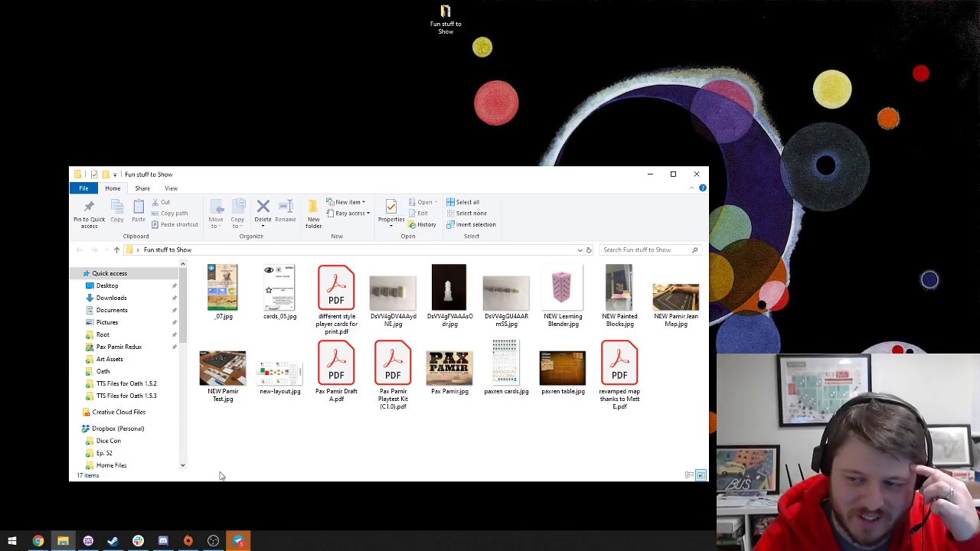Open TTS Files for Oath 1.5.3
This screenshot has width=980, height=551.
click(126, 396)
